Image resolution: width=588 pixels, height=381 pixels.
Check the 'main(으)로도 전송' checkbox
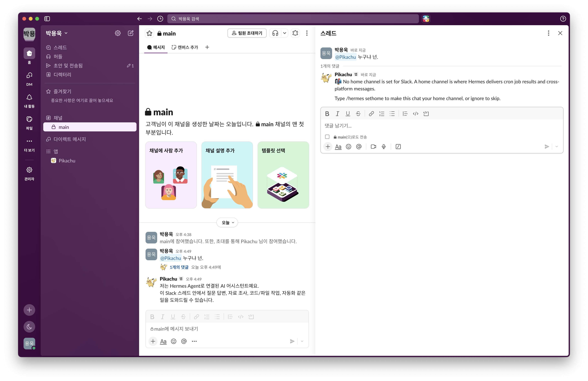tap(327, 137)
